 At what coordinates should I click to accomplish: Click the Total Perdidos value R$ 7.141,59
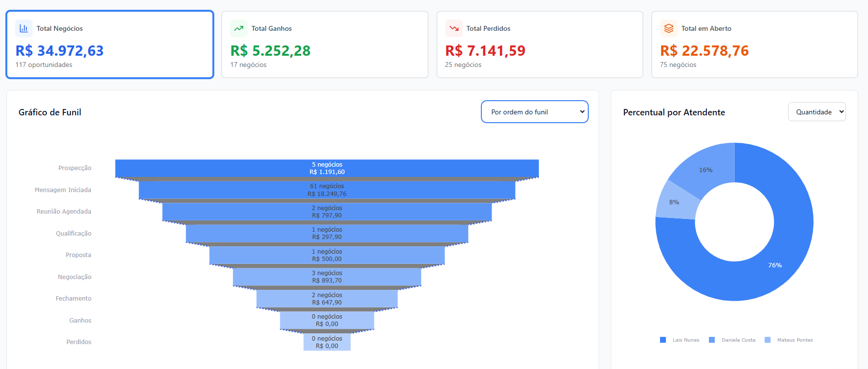click(x=485, y=51)
